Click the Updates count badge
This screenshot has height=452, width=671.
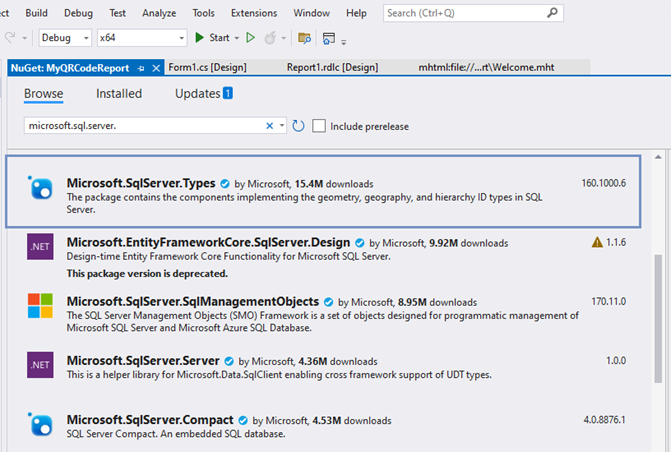(x=228, y=93)
